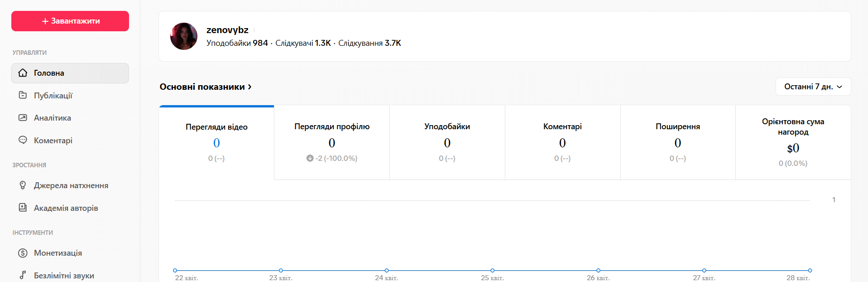
Task: Open the Орієнтовна сума нагород tab
Action: click(x=793, y=143)
